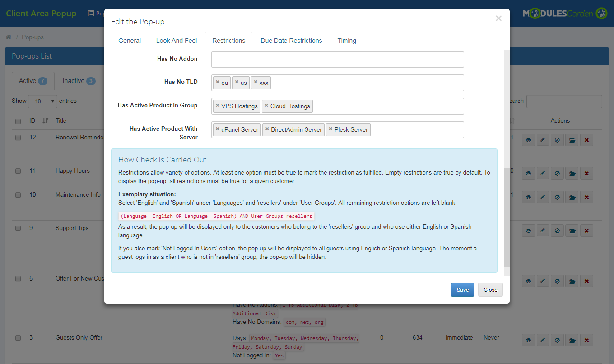Select the Support Tips row checkbox
Image resolution: width=614 pixels, height=364 pixels.
(18, 228)
